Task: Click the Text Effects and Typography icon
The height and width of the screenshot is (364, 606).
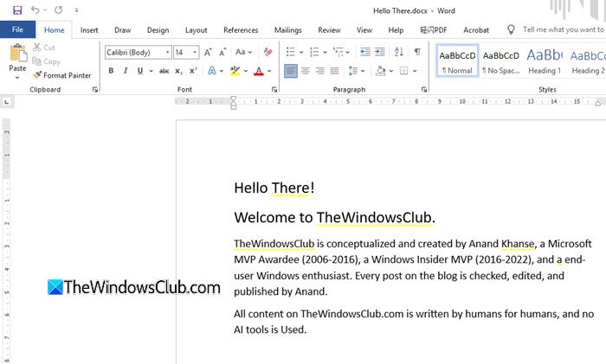Action: [212, 71]
